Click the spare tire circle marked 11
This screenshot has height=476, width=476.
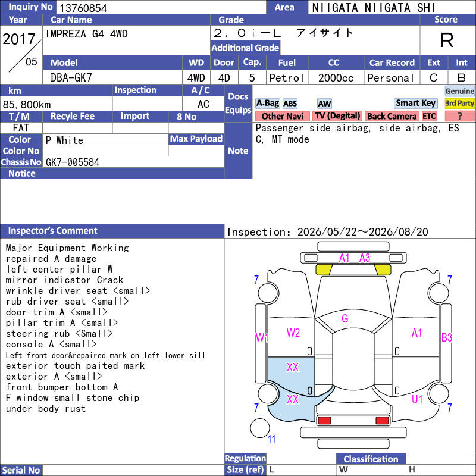(x=260, y=428)
